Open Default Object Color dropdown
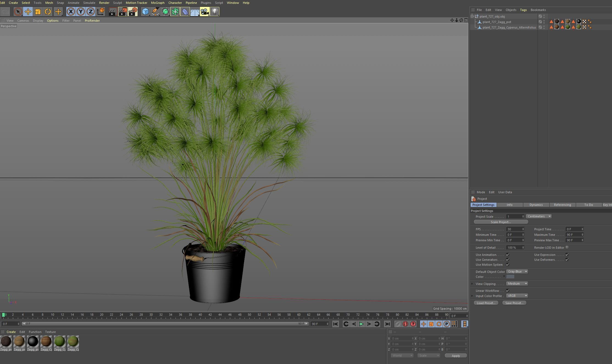The image size is (612, 364). tap(517, 271)
